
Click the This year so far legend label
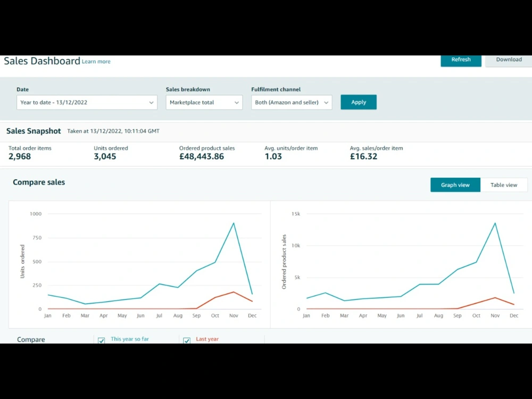coord(130,339)
